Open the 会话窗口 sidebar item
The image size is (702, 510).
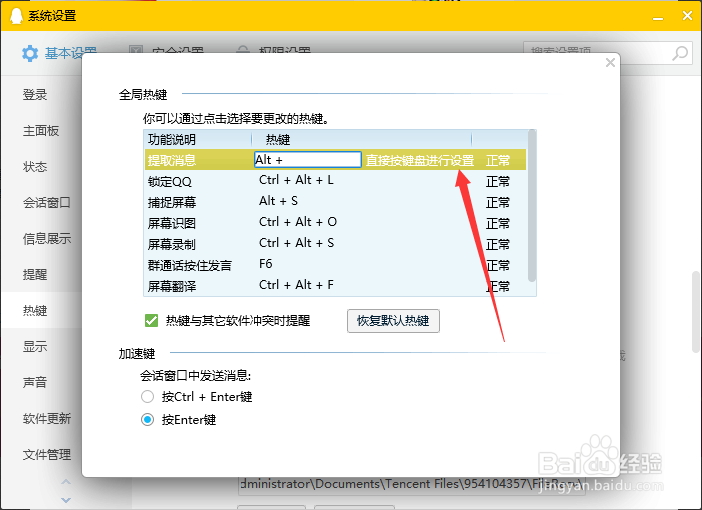pos(47,203)
